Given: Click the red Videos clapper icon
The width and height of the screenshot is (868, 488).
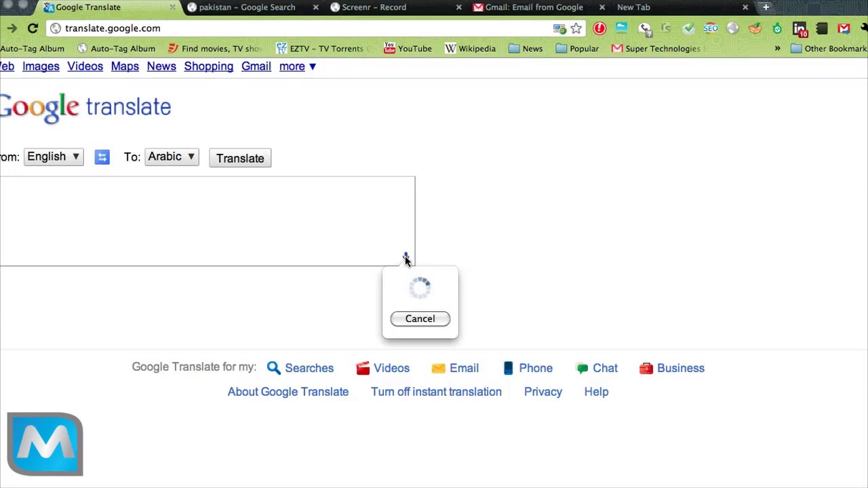Looking at the screenshot, I should click(363, 368).
